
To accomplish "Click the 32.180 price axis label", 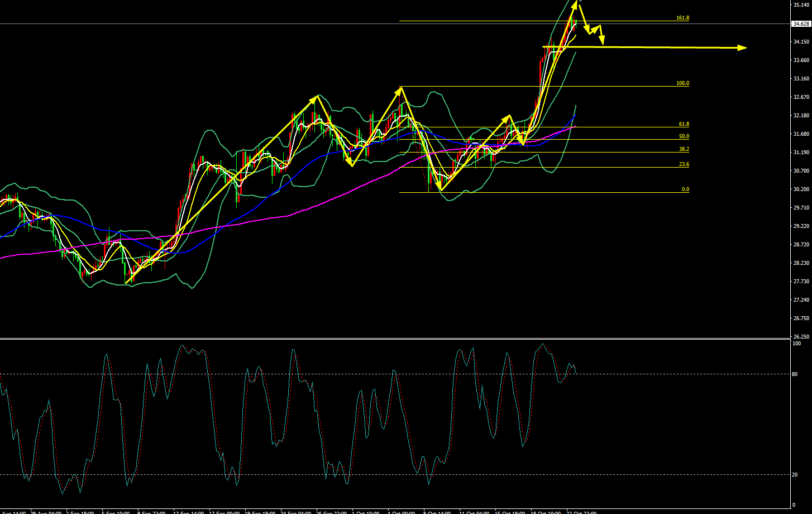I will (800, 116).
